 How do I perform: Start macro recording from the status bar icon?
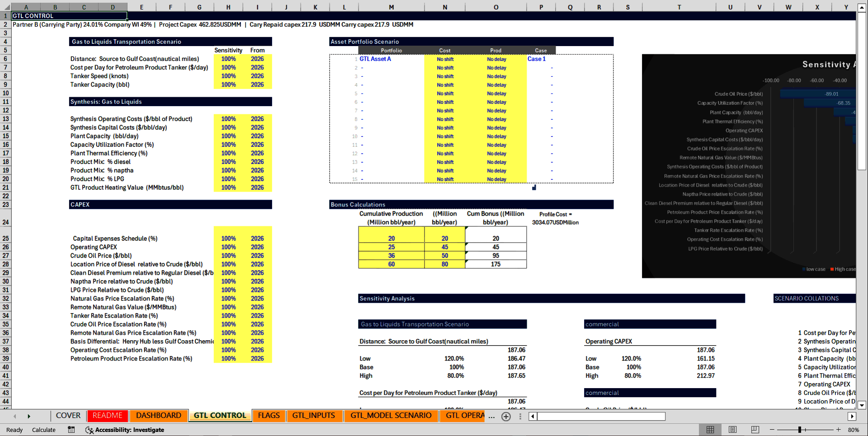pos(71,430)
